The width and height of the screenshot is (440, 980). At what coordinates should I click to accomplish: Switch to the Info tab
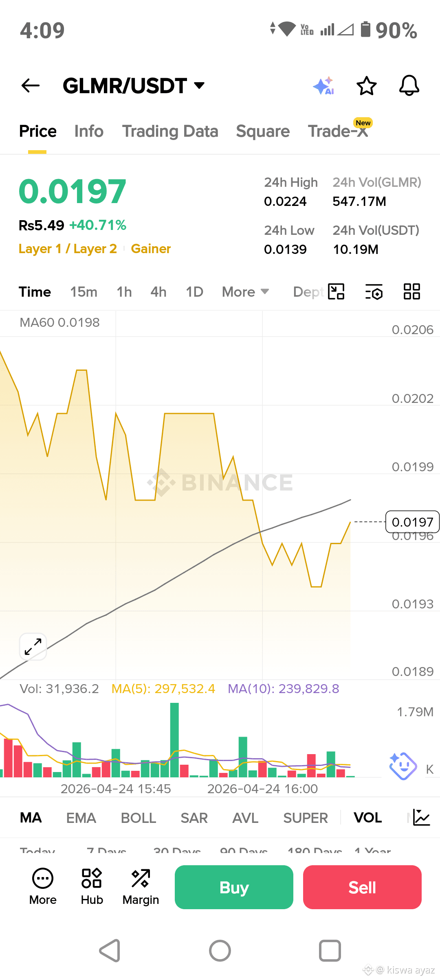89,131
